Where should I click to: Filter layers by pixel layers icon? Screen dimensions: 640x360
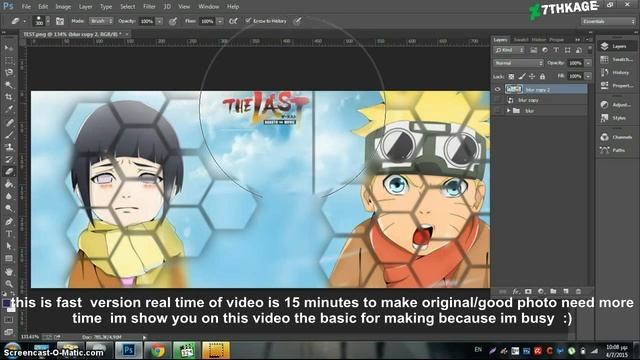point(533,50)
